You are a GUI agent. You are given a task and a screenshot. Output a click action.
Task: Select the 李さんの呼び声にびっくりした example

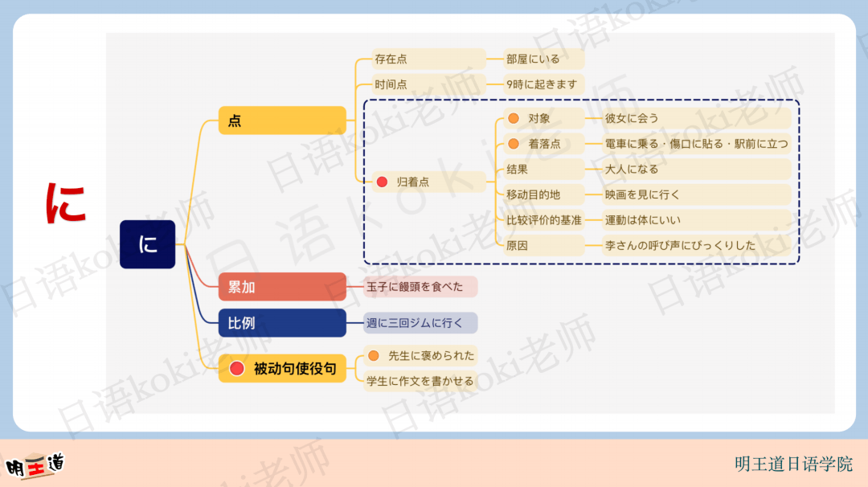pos(696,245)
